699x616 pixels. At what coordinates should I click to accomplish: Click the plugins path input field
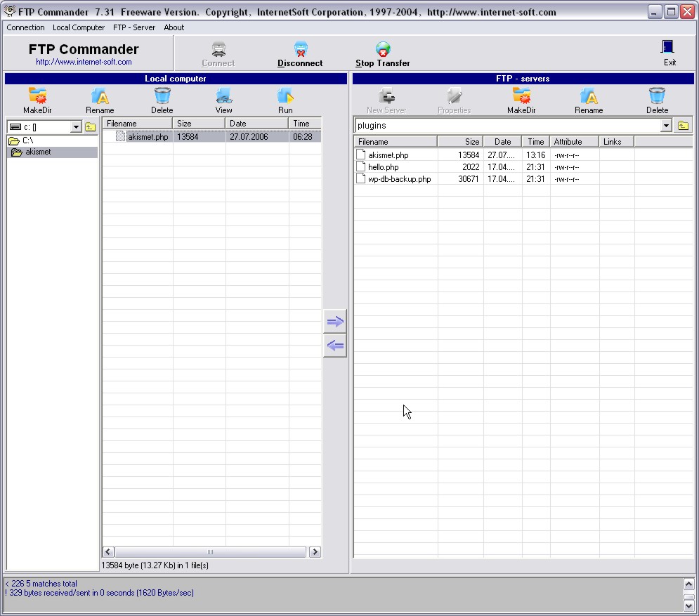coord(508,126)
